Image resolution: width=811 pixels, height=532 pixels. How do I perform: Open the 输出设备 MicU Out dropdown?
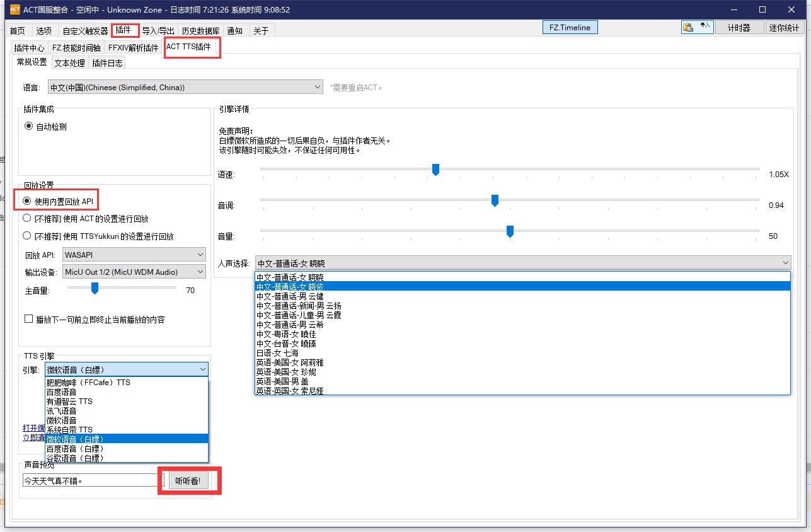[x=134, y=272]
